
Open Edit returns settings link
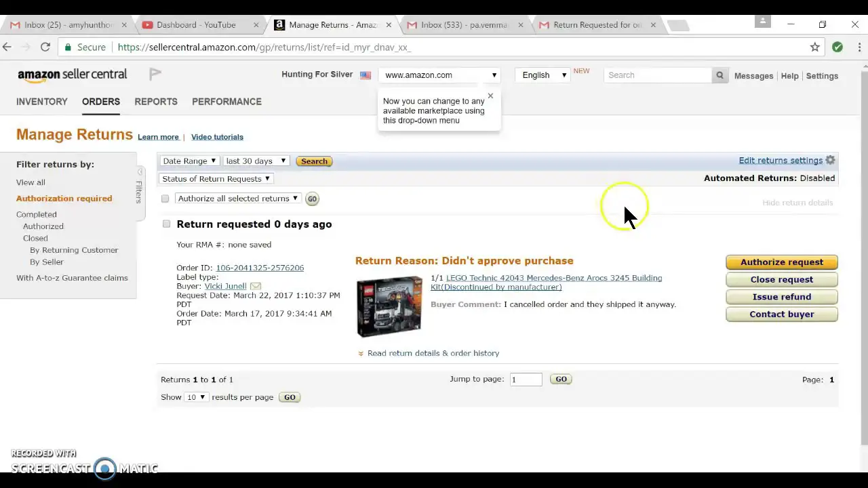[781, 161]
